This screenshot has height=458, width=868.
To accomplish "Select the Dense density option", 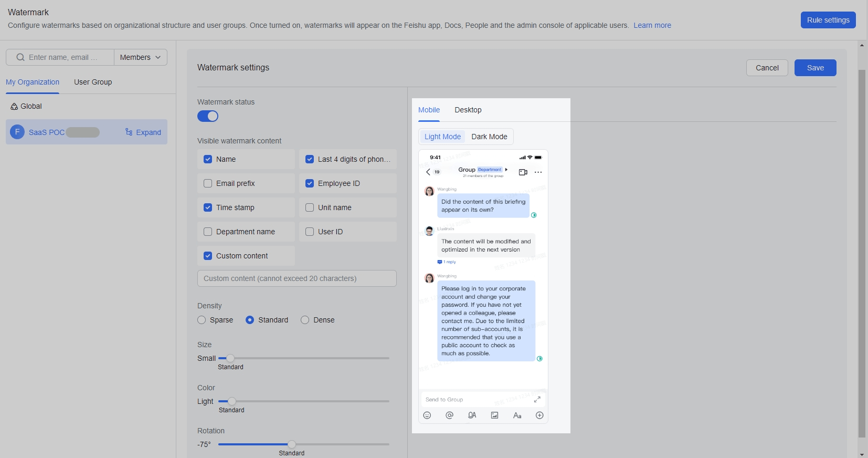I will tap(305, 320).
